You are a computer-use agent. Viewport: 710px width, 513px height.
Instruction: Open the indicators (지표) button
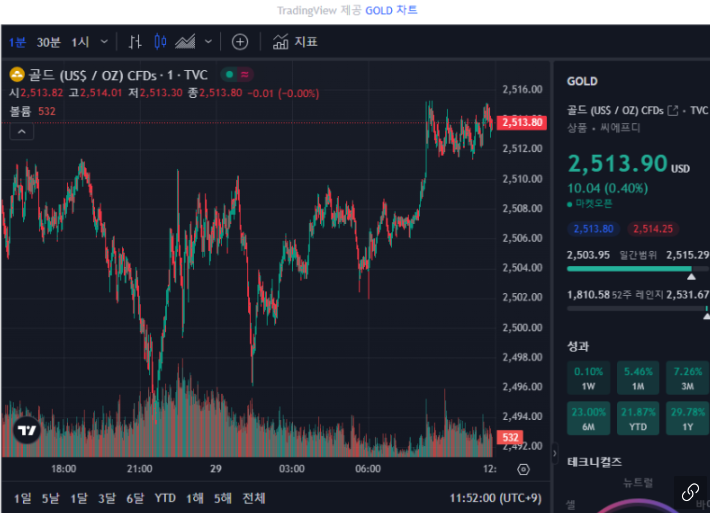(295, 42)
